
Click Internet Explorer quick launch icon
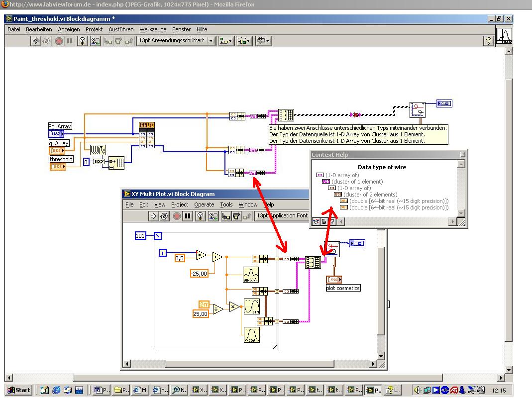tap(56, 390)
